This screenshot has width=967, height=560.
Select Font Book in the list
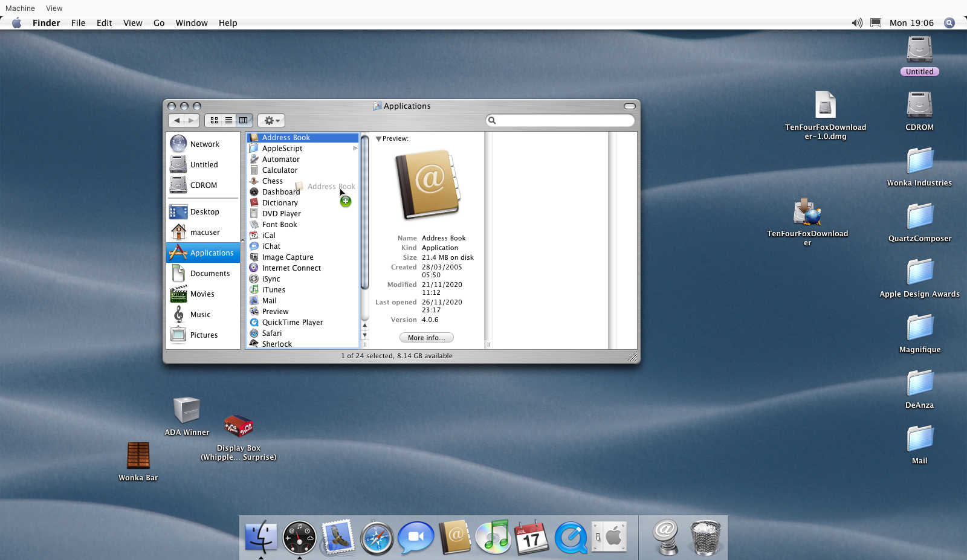pos(303,225)
